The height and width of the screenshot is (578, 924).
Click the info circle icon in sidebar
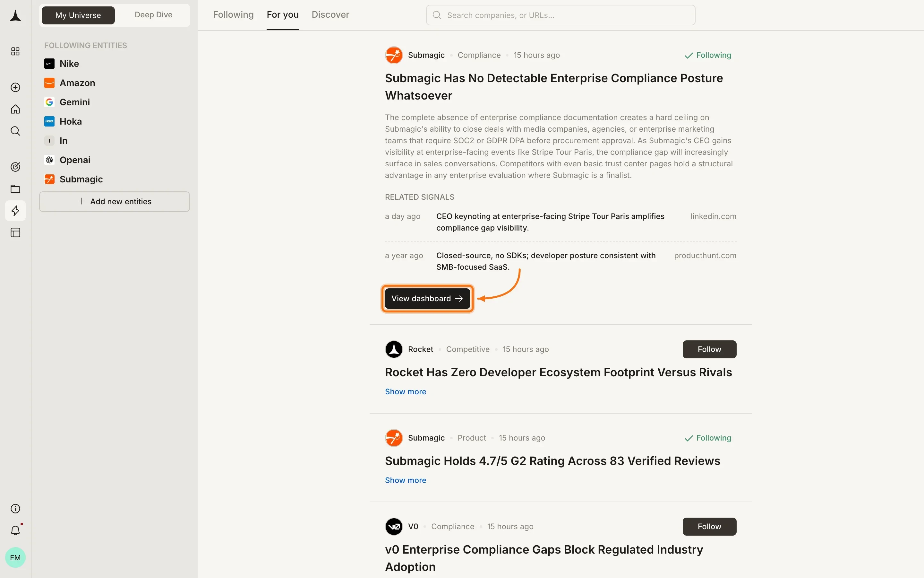pos(15,508)
